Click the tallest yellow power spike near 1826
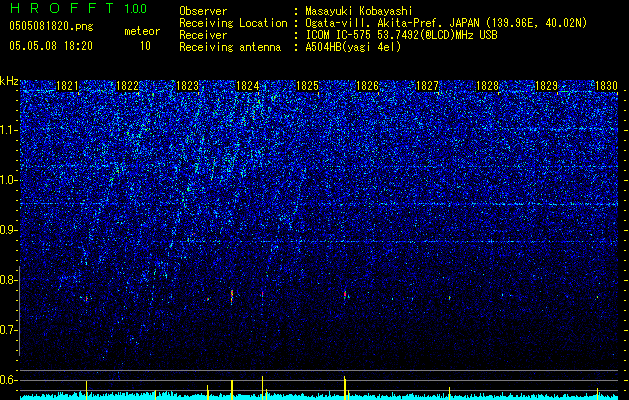This screenshot has height=400, width=629. [345, 388]
